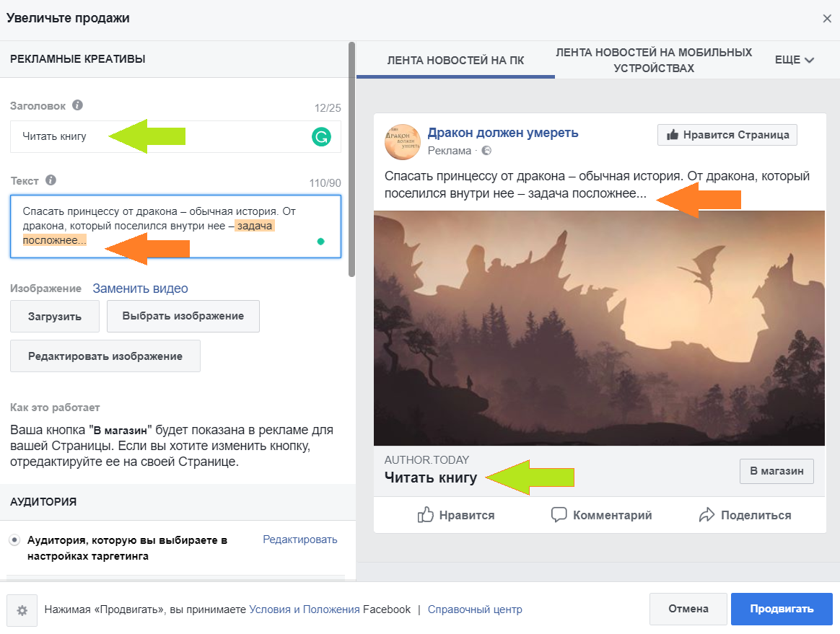The image size is (840, 634).
Task: Click the settings gear icon at bottom left
Action: tap(22, 609)
